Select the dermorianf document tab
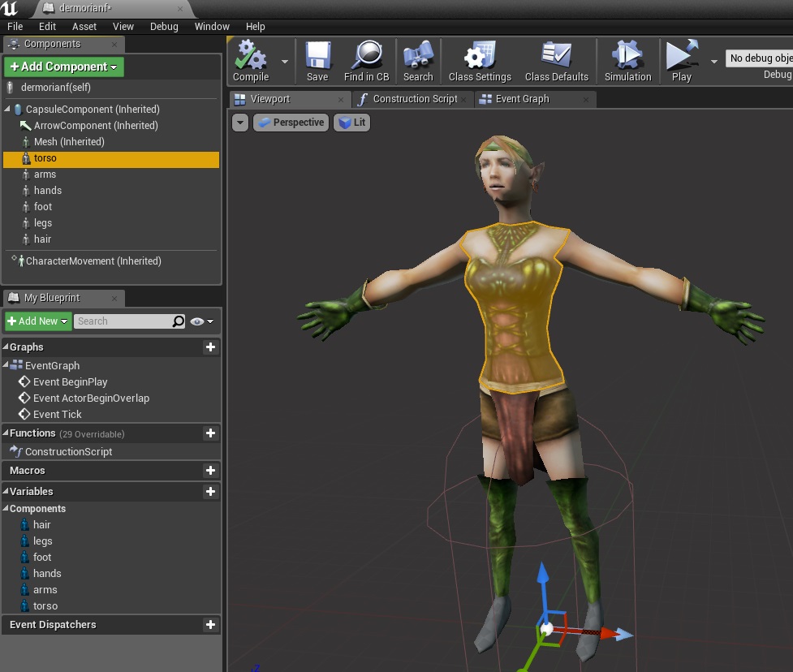 point(114,8)
